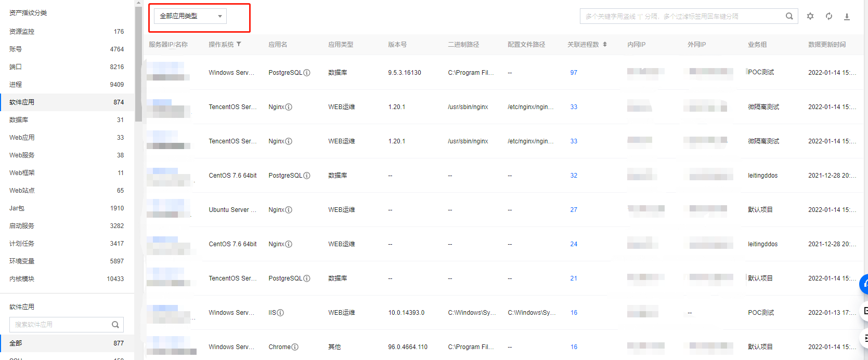Focus the 搜索软件应用 input field
Image resolution: width=868 pixels, height=360 pixels.
coord(60,325)
